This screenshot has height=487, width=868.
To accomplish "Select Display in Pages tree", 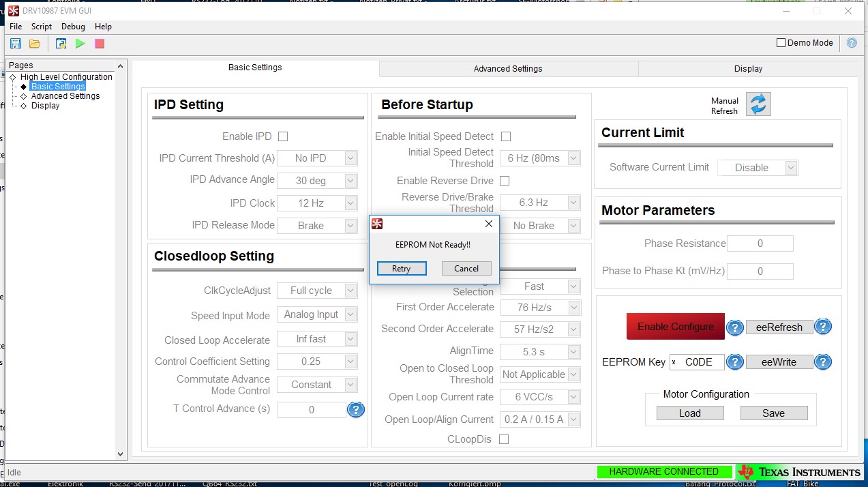I will 45,106.
